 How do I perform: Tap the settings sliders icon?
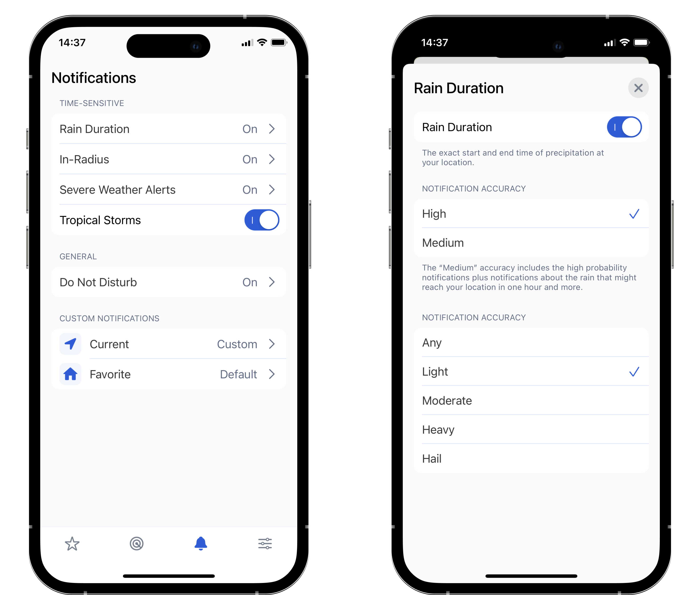coord(265,544)
